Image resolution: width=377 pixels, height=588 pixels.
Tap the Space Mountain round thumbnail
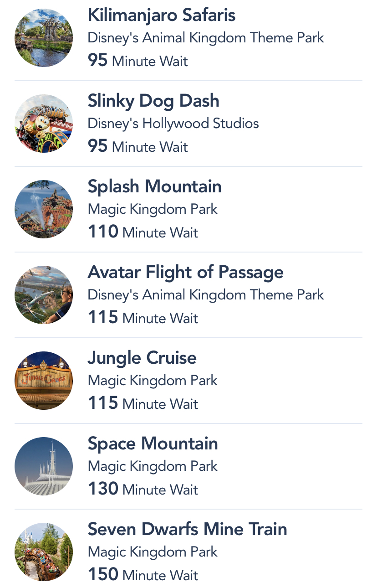point(44,466)
